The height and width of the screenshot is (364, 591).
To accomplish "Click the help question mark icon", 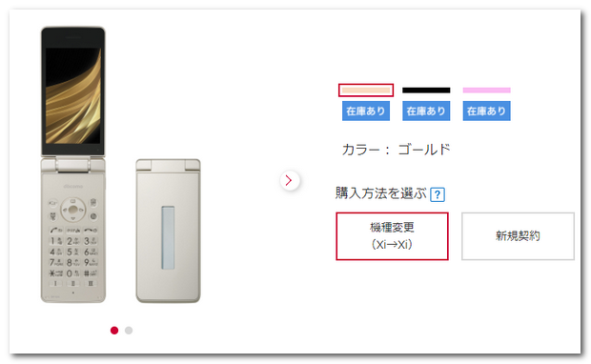I will 438,194.
